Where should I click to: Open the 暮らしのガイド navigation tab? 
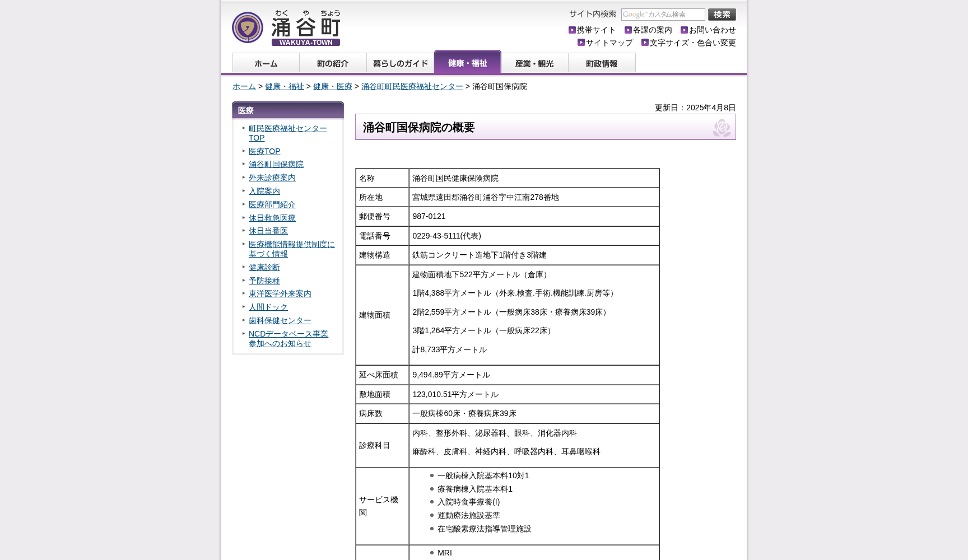coord(401,63)
